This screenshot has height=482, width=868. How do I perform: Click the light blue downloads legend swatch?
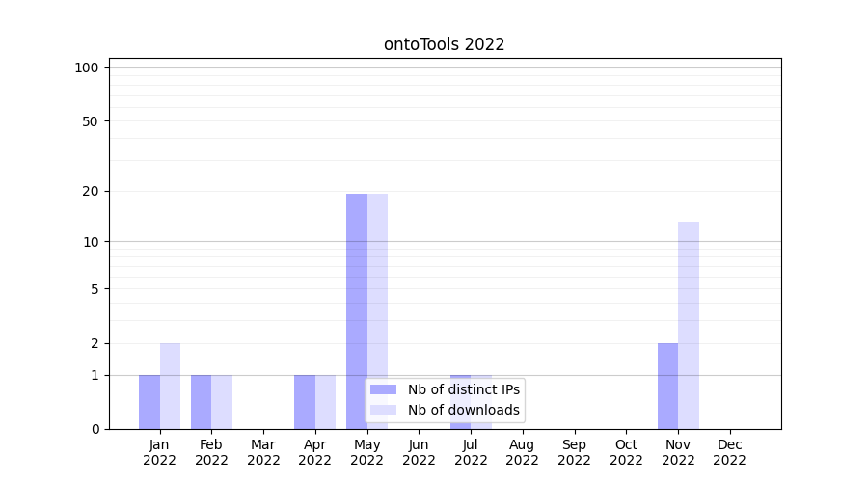point(383,410)
